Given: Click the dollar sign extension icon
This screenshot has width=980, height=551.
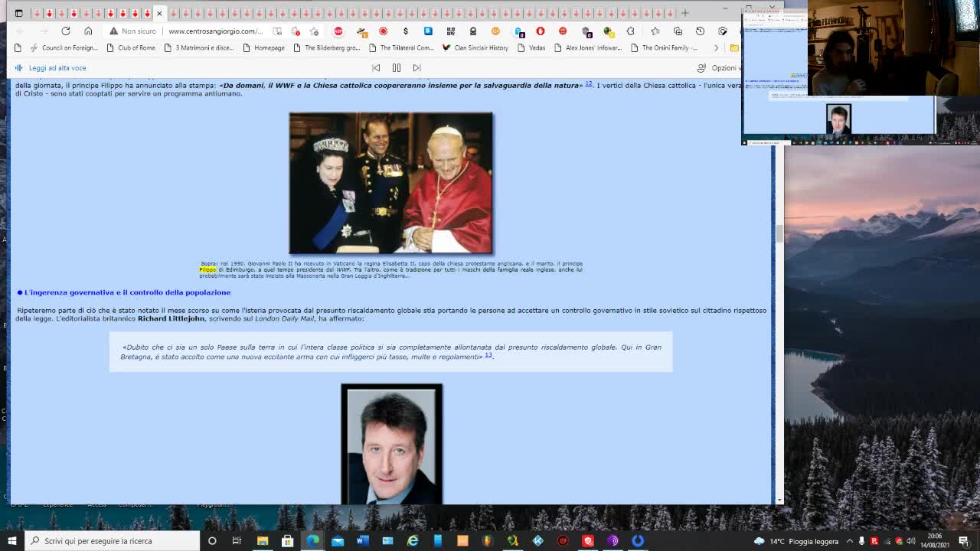Looking at the screenshot, I should [x=405, y=31].
